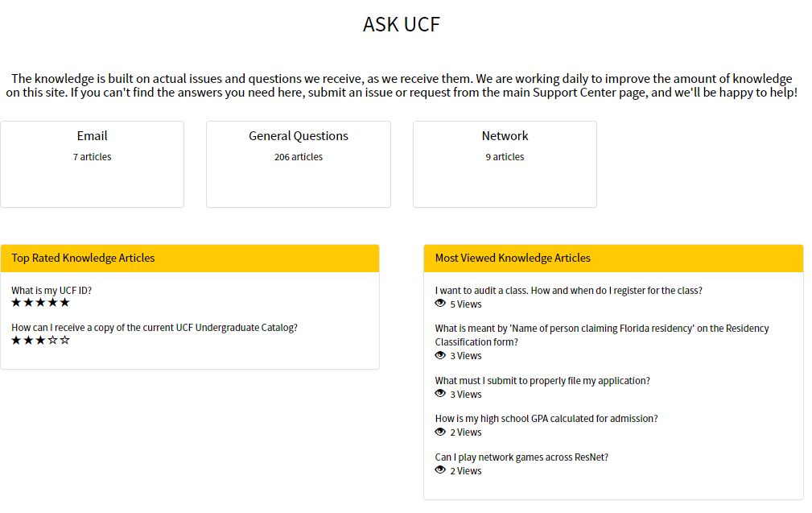The image size is (812, 513).
Task: Open the UCF Undergraduate Catalog copy article
Action: pyautogui.click(x=155, y=328)
